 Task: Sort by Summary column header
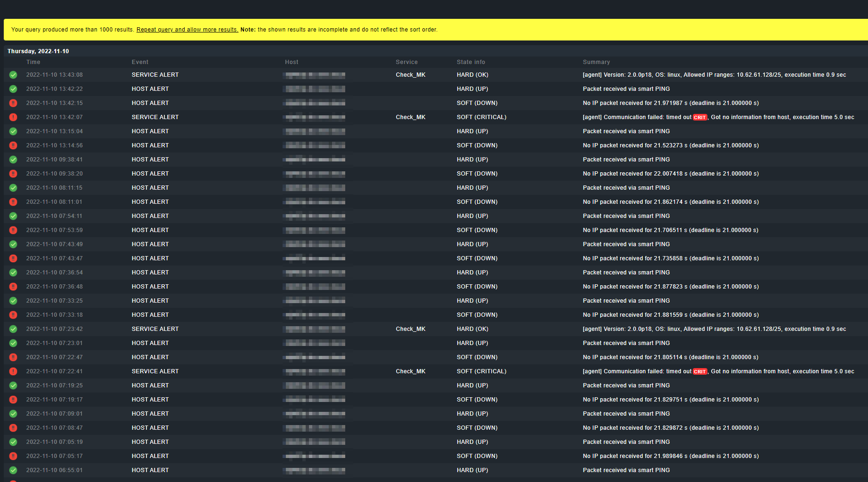coord(596,62)
